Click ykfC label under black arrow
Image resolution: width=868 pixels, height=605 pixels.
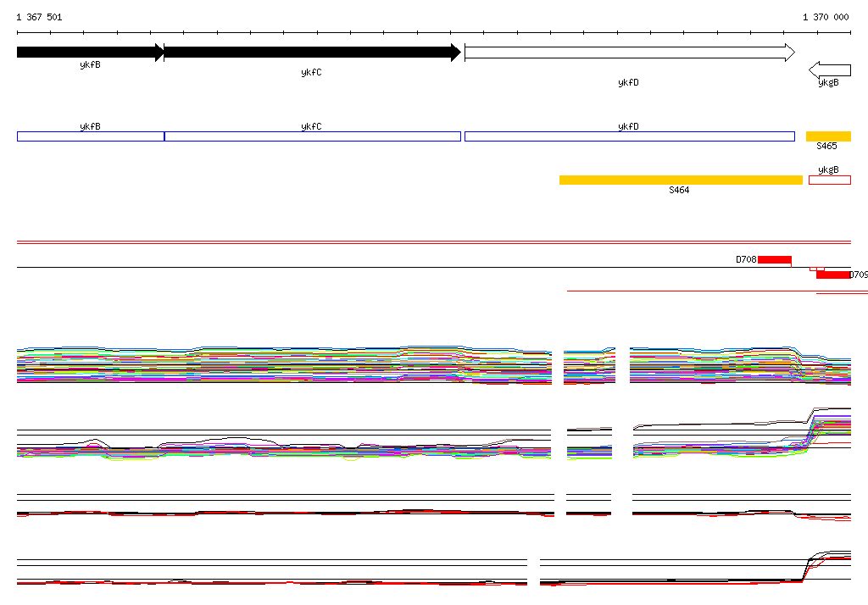(x=311, y=73)
